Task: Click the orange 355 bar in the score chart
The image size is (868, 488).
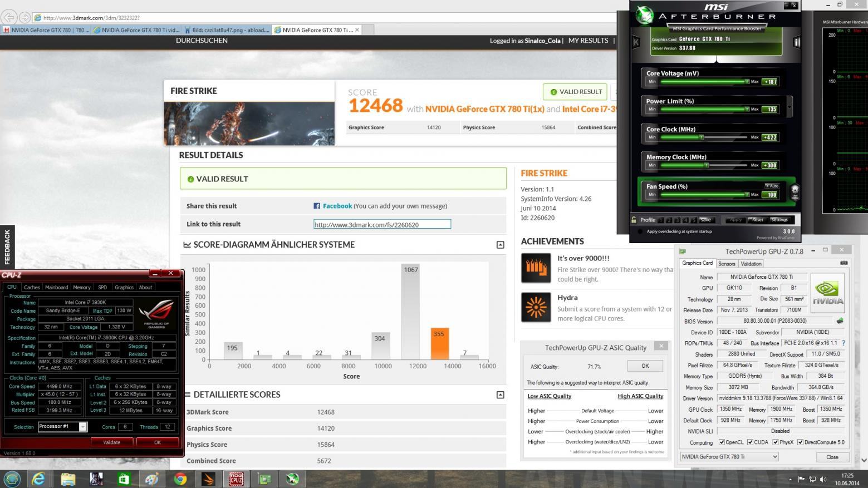Action: click(x=440, y=344)
